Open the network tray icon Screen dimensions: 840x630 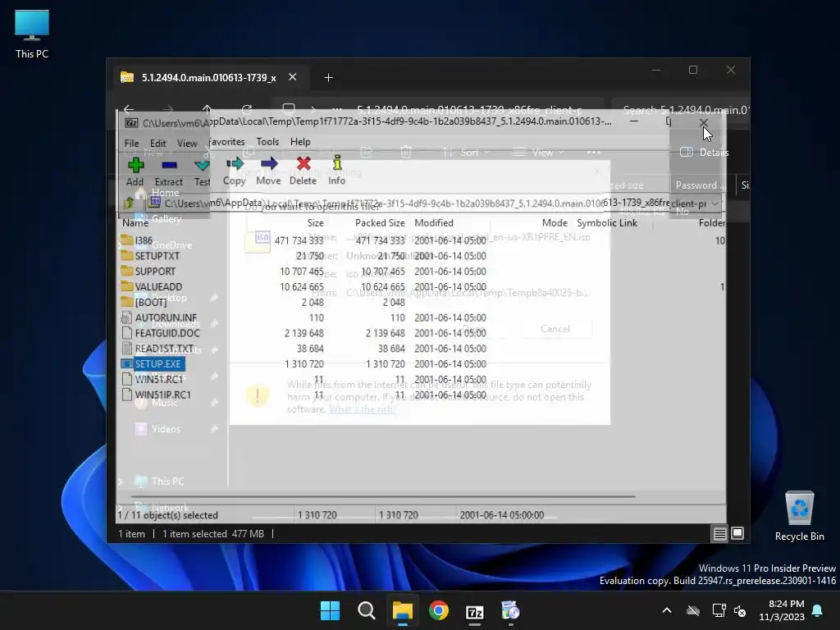pos(719,610)
